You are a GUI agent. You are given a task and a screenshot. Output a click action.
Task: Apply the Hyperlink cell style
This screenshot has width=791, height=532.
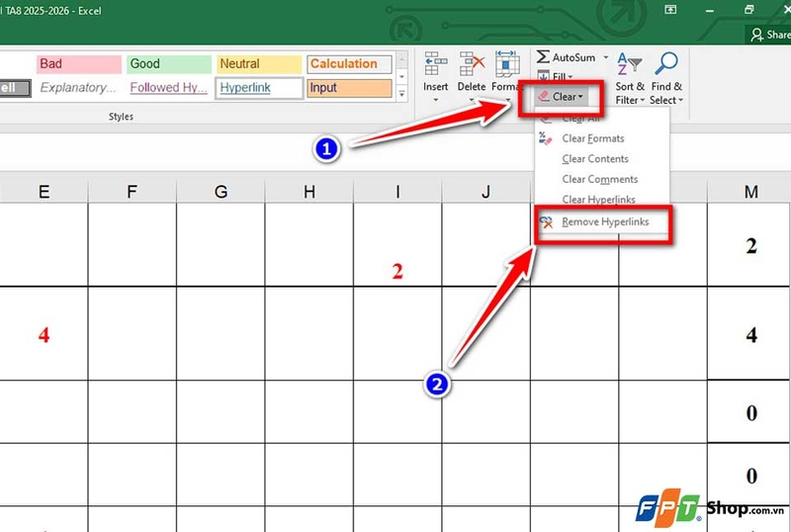tap(259, 88)
